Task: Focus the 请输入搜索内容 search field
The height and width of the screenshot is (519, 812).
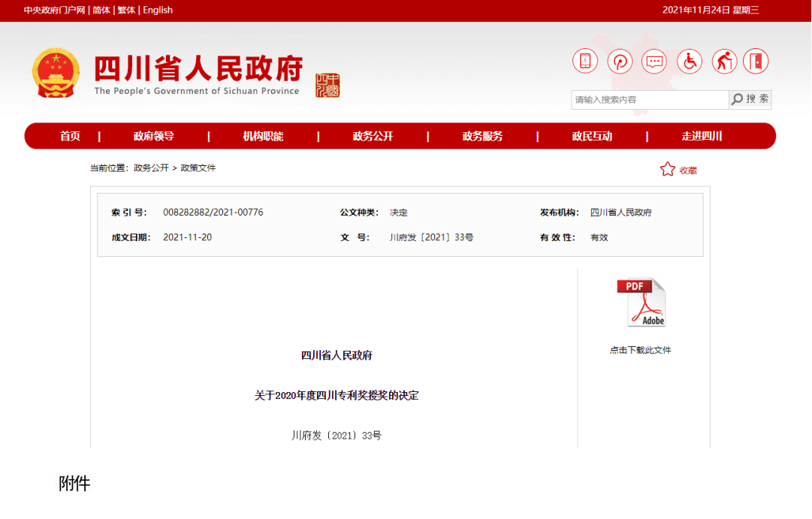Action: pos(650,99)
